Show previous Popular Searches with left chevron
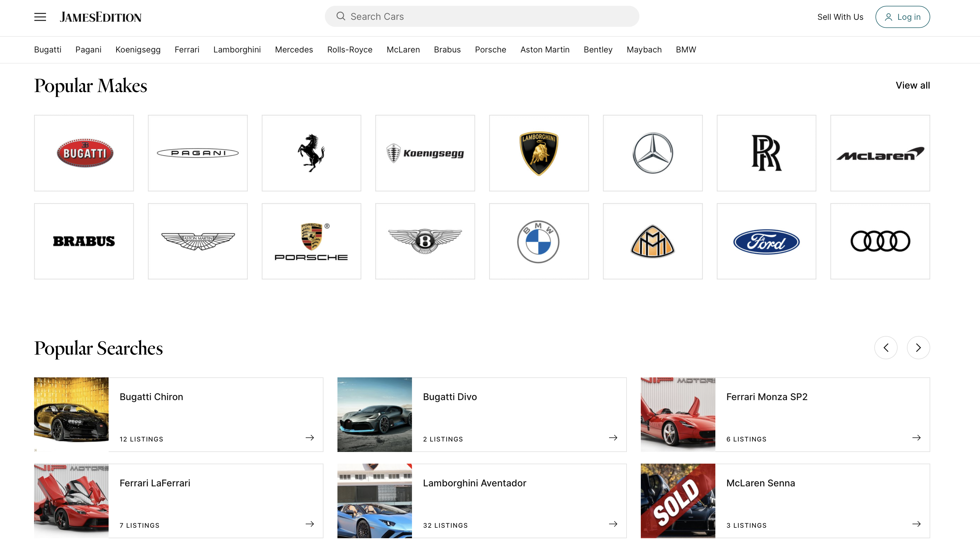 click(886, 347)
